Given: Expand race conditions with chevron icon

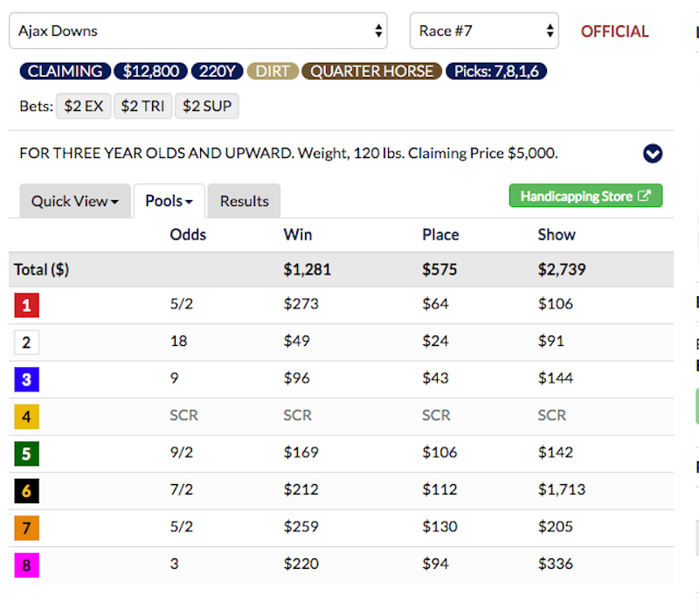Looking at the screenshot, I should click(x=653, y=154).
